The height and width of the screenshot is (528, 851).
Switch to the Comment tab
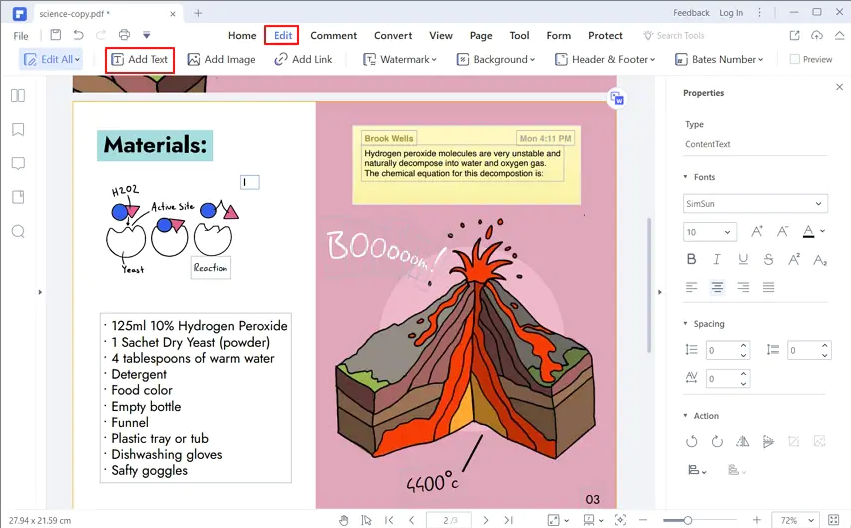pos(333,35)
